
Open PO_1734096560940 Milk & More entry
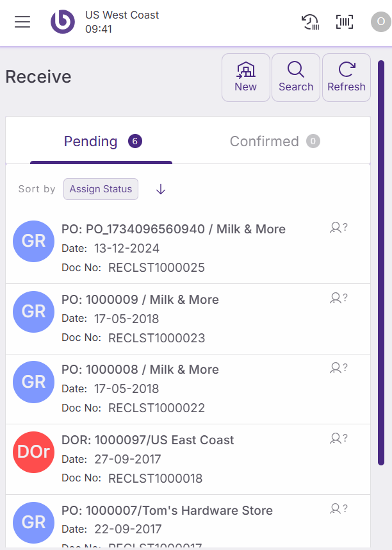point(174,229)
